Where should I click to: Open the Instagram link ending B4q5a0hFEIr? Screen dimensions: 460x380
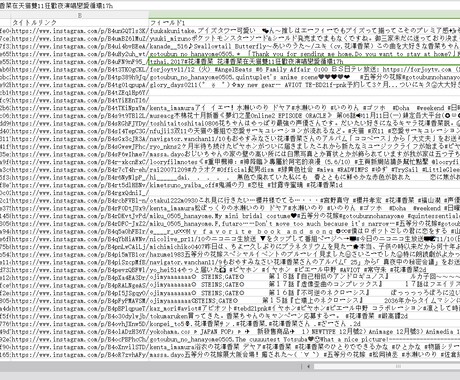pos(80,231)
